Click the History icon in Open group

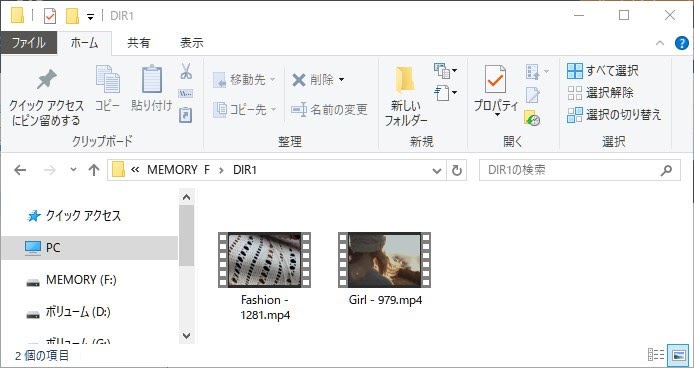[532, 118]
